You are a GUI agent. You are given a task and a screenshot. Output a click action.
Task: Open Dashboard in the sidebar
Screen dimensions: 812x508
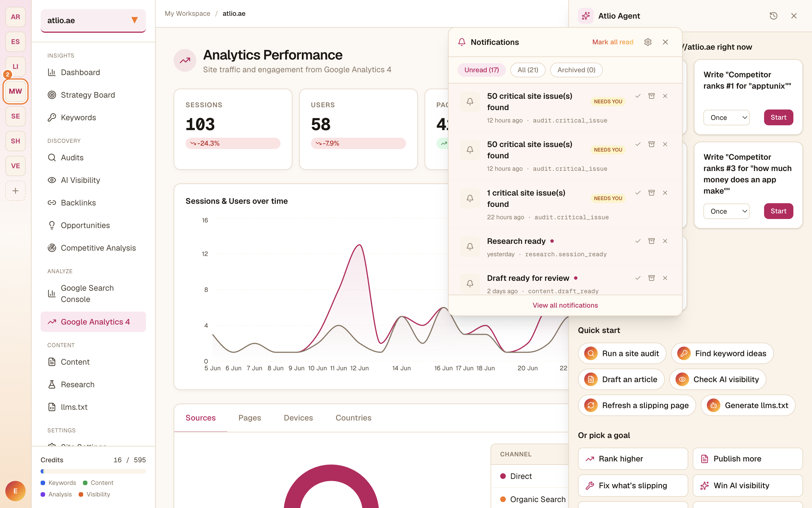tap(93, 72)
